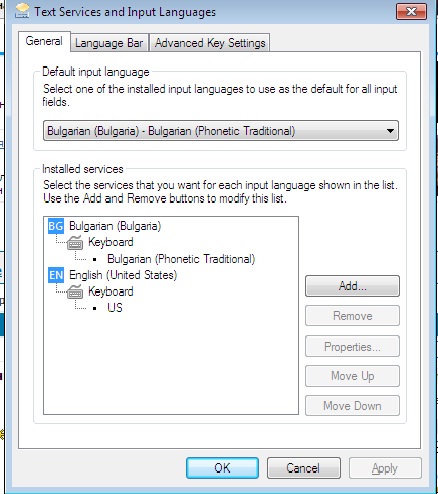Click the keyboard icon under Bulgarian
This screenshot has height=494, width=438.
[x=75, y=243]
